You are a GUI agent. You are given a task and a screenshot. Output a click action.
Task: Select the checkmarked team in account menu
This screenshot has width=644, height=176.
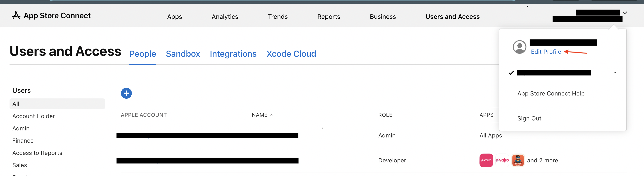[554, 73]
